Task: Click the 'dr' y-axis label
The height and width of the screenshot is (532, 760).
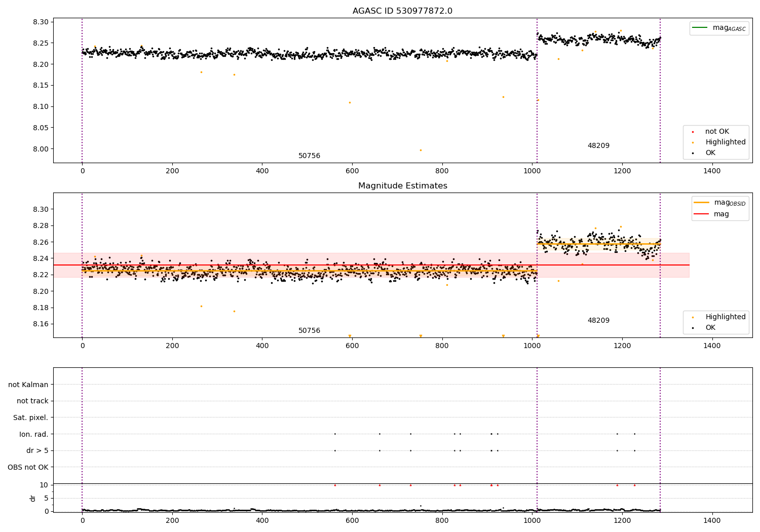Action: coord(33,498)
